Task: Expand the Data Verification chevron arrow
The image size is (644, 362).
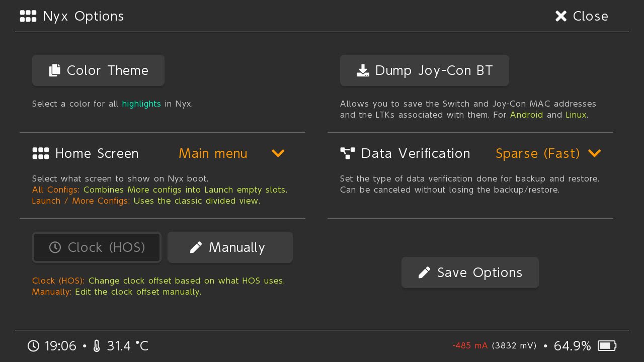Action: click(595, 153)
